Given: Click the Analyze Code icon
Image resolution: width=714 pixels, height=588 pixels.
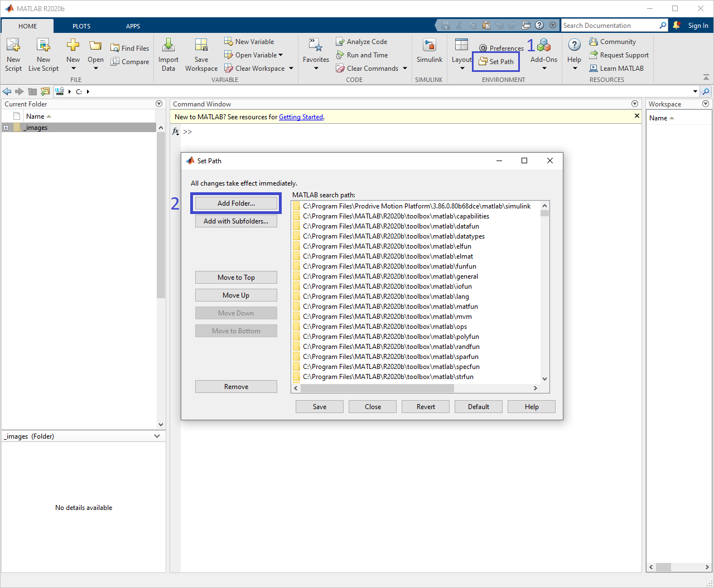Looking at the screenshot, I should [x=361, y=41].
